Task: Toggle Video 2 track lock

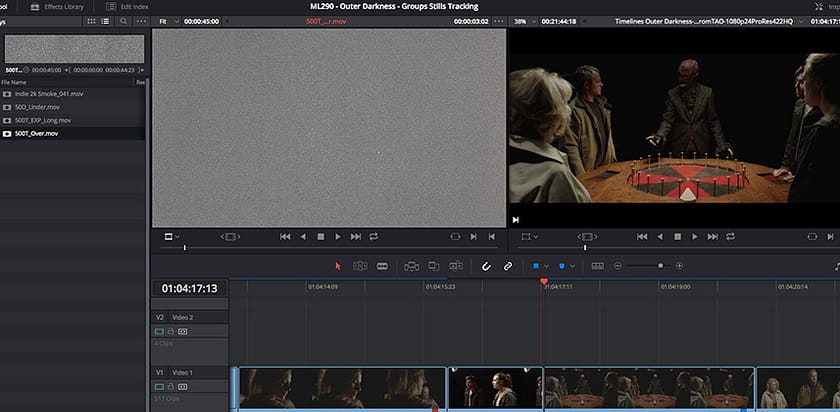Action: tap(171, 332)
